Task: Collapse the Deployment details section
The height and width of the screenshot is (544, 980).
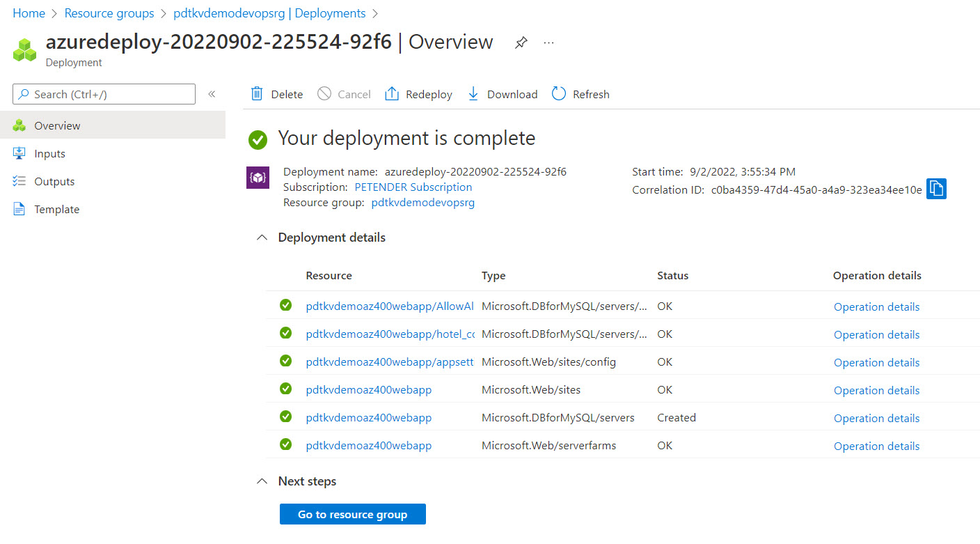Action: (262, 237)
